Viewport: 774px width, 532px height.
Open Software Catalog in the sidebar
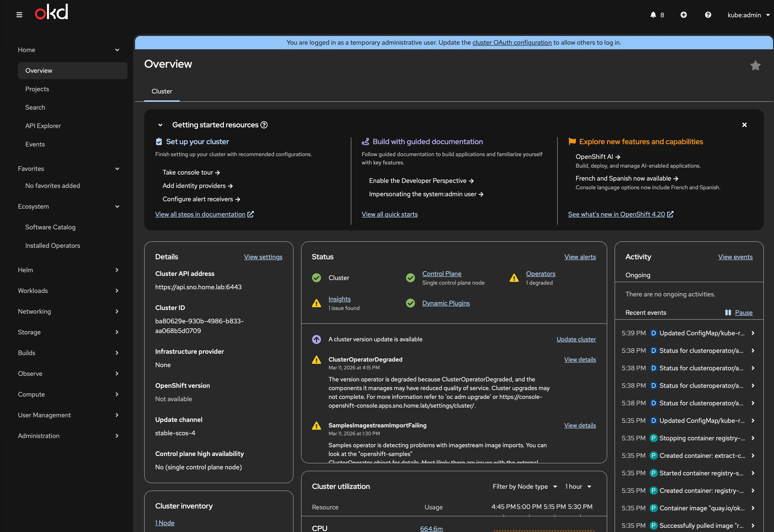(x=73, y=227)
